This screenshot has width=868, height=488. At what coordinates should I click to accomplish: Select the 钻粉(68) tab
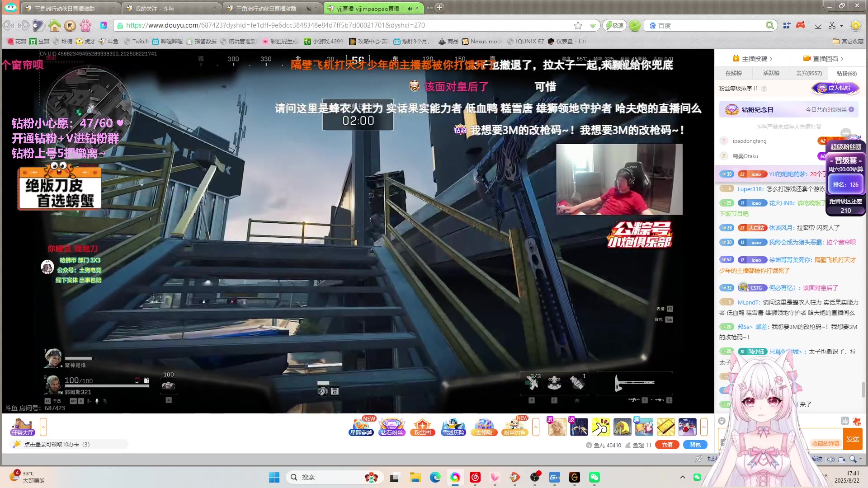[846, 73]
